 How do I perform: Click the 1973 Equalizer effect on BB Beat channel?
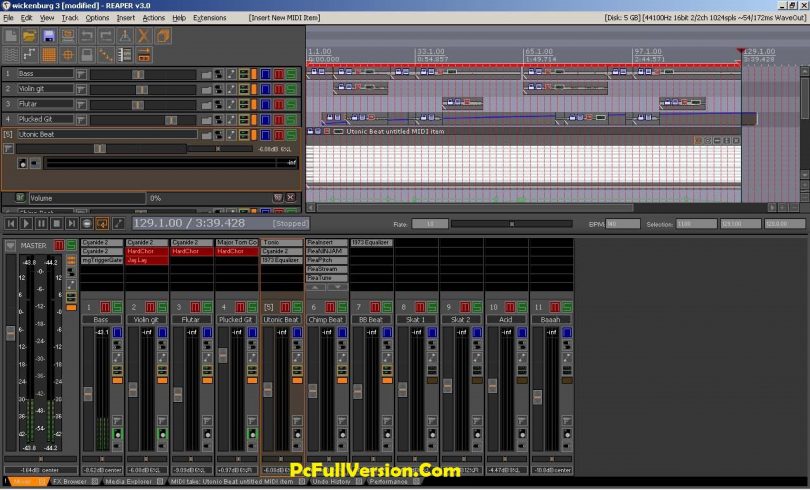click(370, 242)
